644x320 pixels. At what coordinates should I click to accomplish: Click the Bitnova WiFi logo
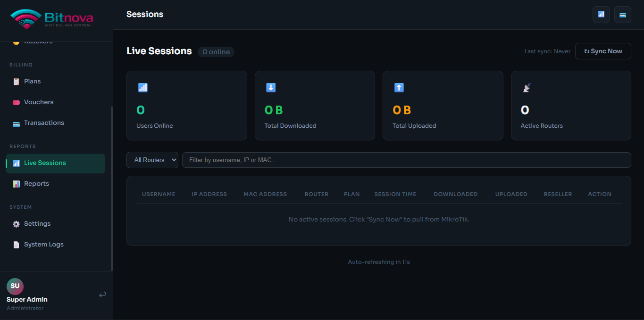point(52,19)
